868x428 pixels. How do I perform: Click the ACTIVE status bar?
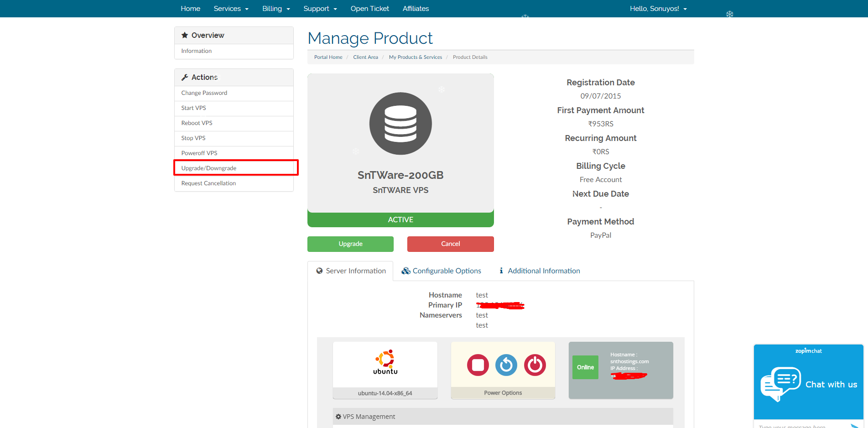point(400,220)
